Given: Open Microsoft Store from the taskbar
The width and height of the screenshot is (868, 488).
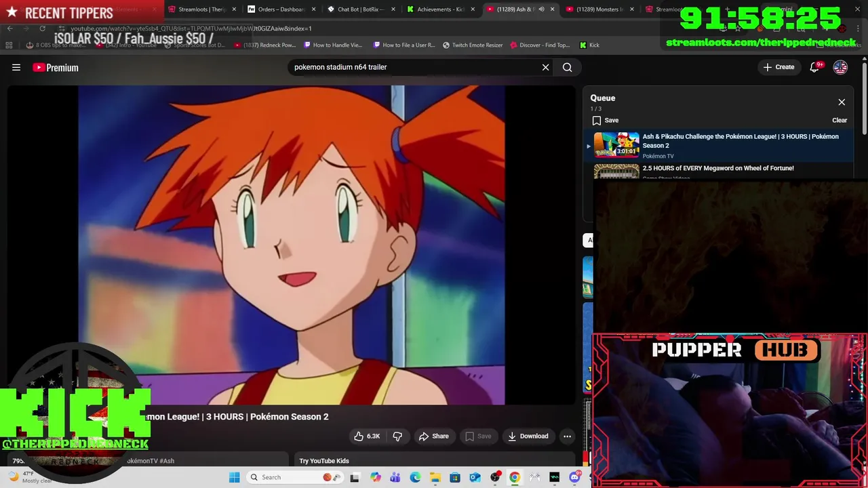Looking at the screenshot, I should click(x=455, y=477).
